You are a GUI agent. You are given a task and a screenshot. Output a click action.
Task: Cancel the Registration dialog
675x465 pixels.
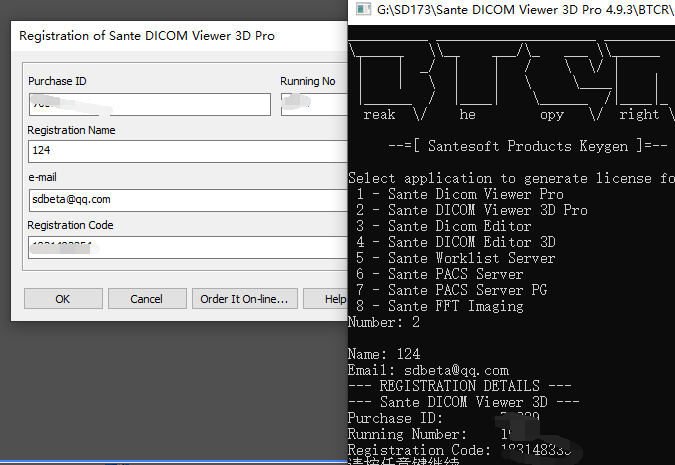coord(147,299)
